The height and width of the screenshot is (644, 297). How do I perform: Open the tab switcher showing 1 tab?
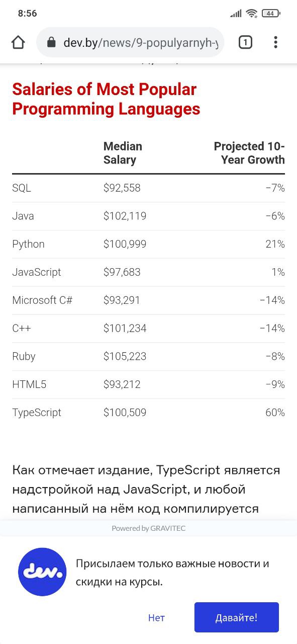[x=245, y=43]
